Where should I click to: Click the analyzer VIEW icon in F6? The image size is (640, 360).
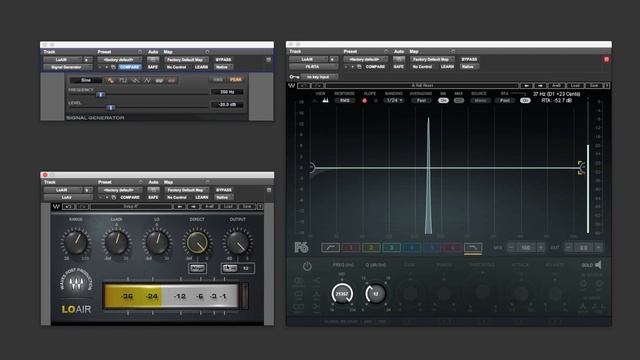coord(325,100)
